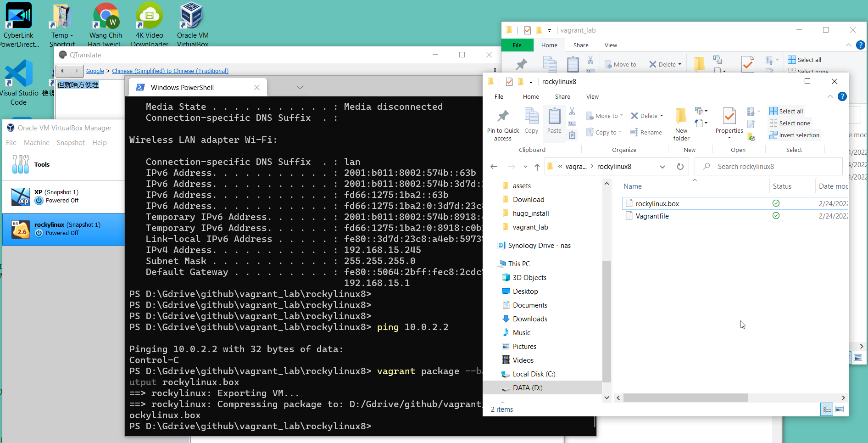
Task: Click horizontal scrollbar thumb in rockylinux8 file list
Action: coord(685,398)
